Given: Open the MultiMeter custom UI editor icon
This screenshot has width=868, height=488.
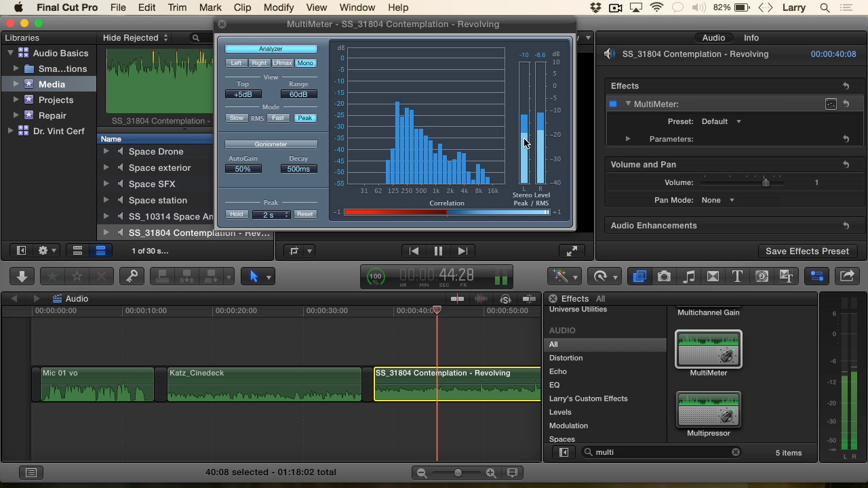Looking at the screenshot, I should coord(831,104).
